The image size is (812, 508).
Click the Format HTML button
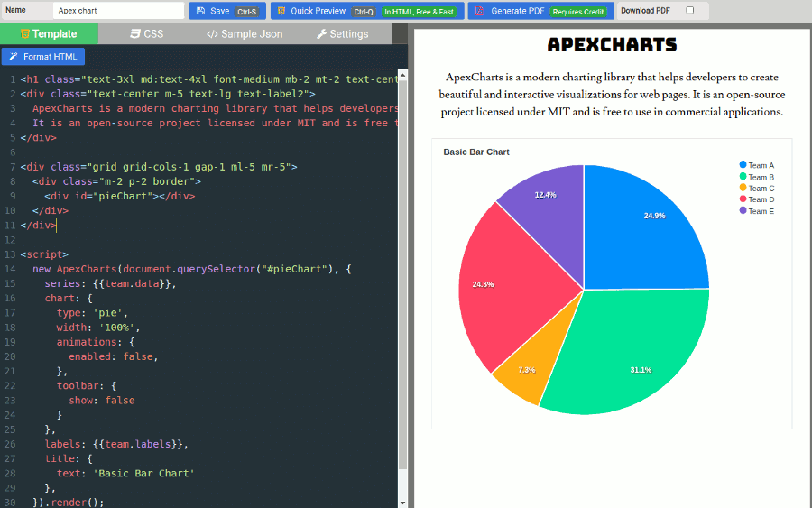43,57
